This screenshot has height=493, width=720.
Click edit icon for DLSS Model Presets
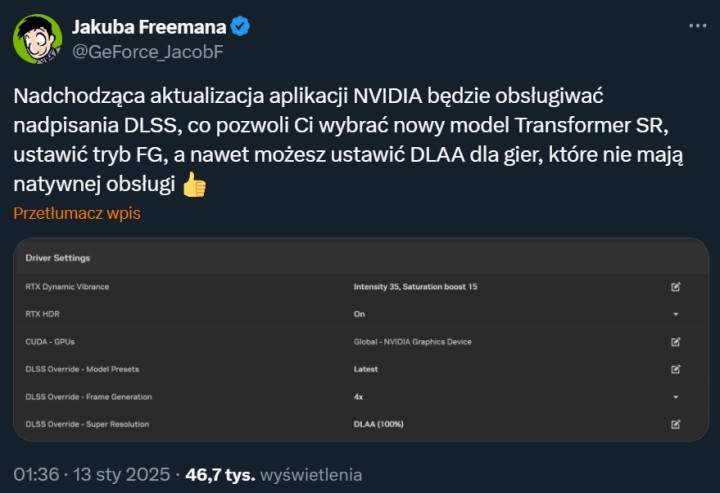(676, 369)
